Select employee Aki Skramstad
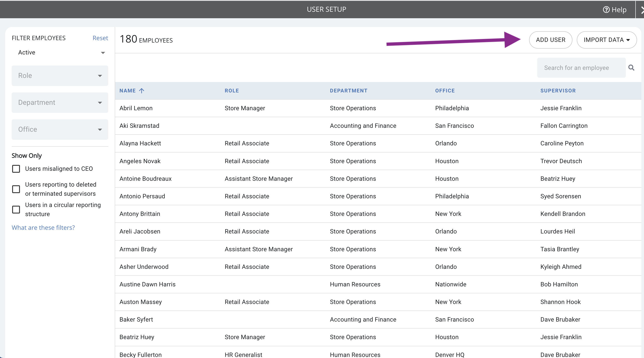 [139, 126]
